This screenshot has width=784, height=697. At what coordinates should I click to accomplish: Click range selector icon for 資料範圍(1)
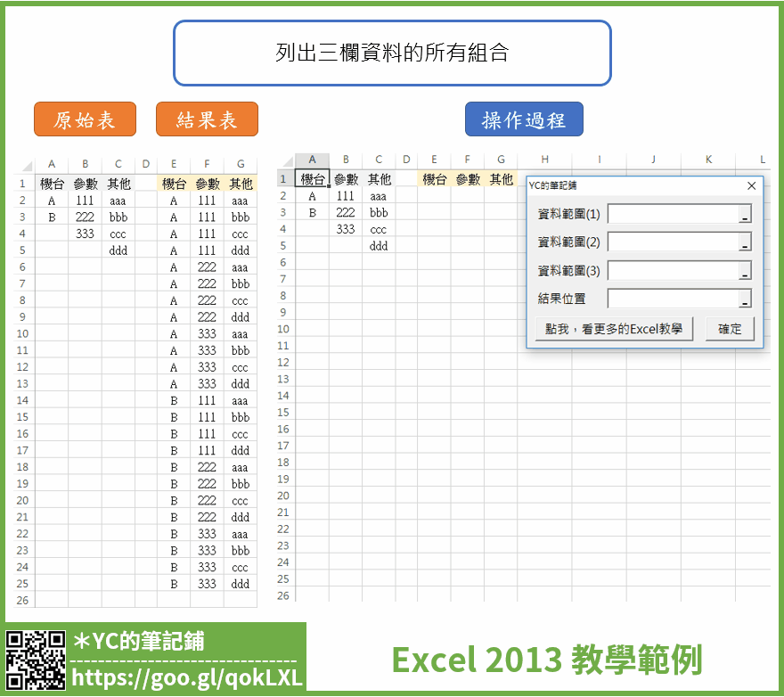coord(745,214)
